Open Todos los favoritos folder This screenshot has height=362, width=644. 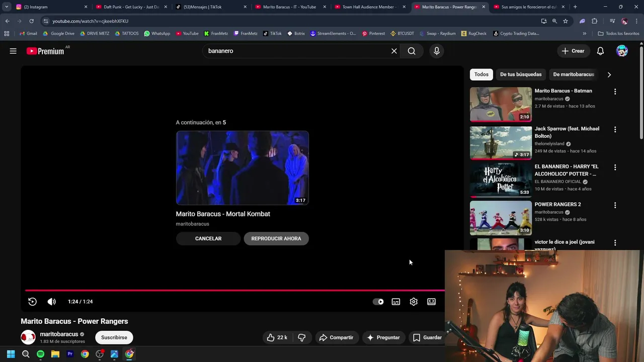[x=618, y=34]
